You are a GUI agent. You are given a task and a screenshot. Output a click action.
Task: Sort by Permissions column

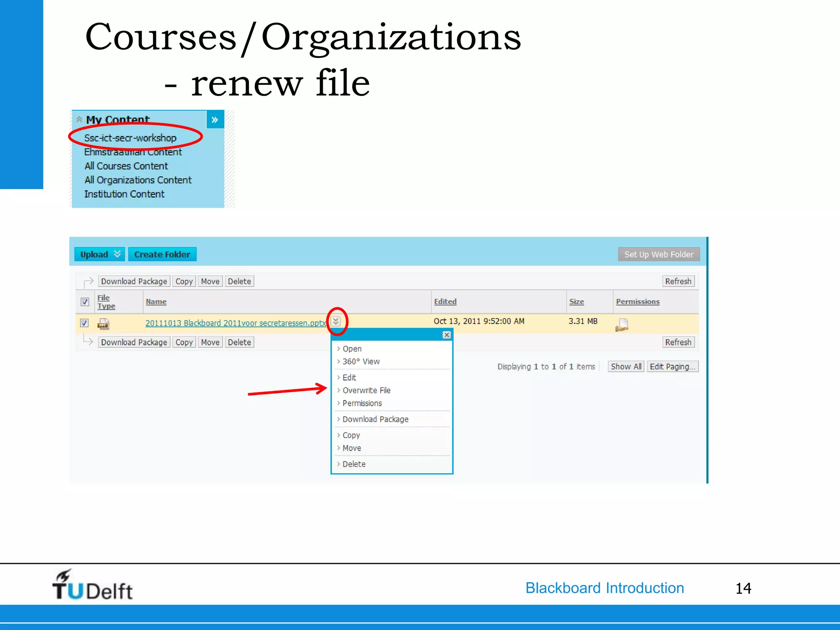click(638, 302)
